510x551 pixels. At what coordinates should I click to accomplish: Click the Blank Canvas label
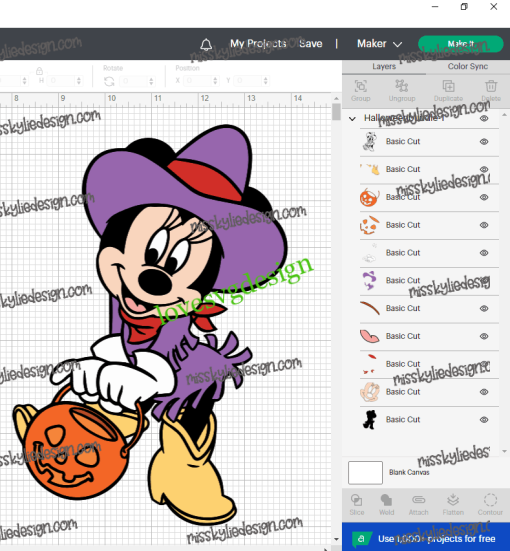(x=409, y=472)
